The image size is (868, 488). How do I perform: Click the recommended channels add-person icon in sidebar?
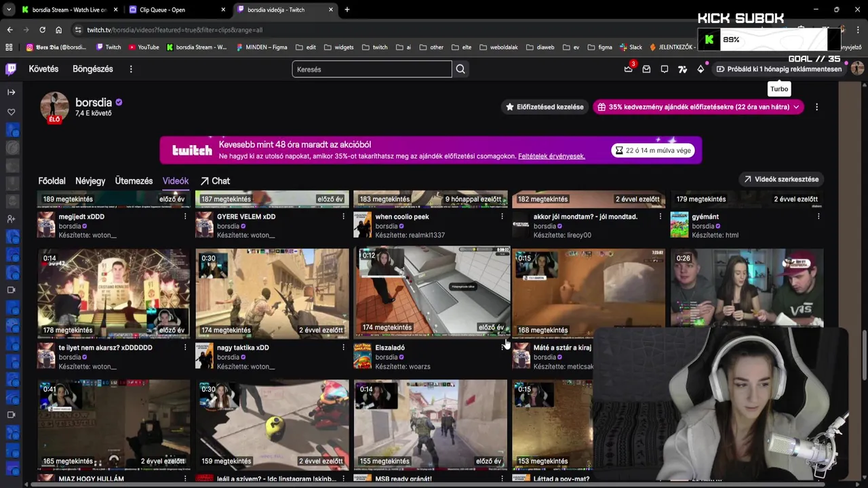click(12, 219)
